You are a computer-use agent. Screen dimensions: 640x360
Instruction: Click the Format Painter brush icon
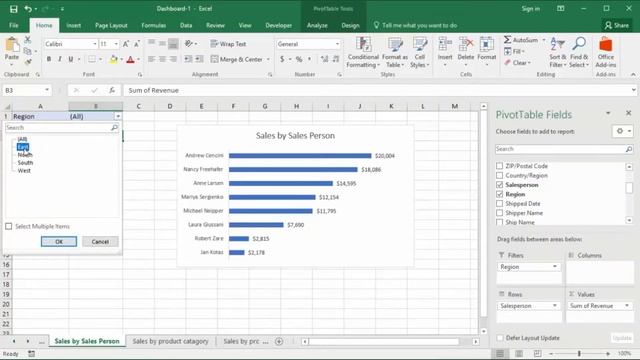point(28,62)
